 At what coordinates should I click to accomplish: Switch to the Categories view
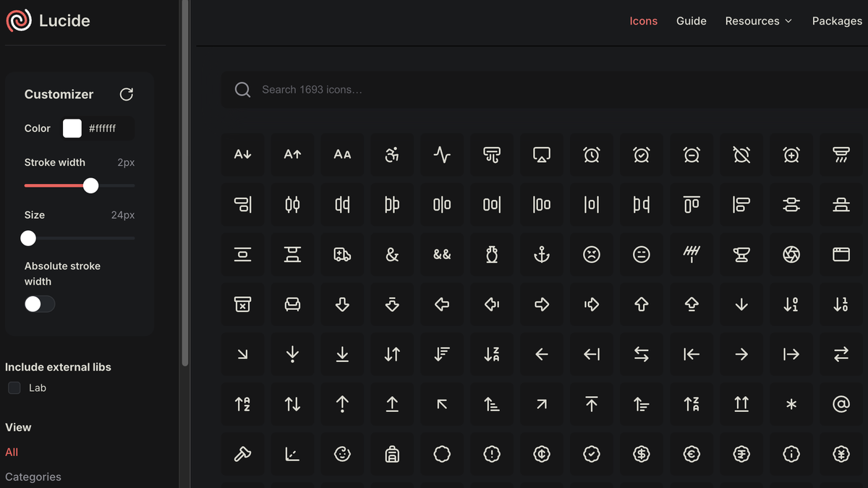(x=33, y=476)
